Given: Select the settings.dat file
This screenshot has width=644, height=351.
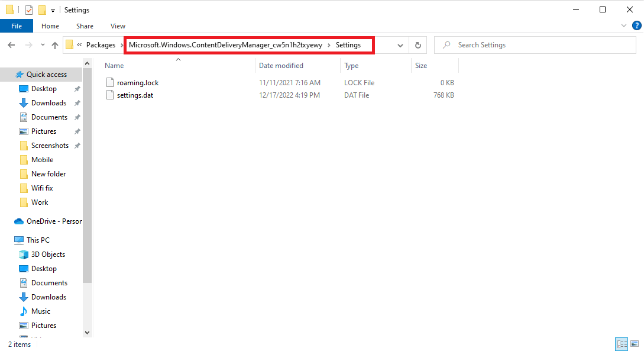Looking at the screenshot, I should (135, 95).
